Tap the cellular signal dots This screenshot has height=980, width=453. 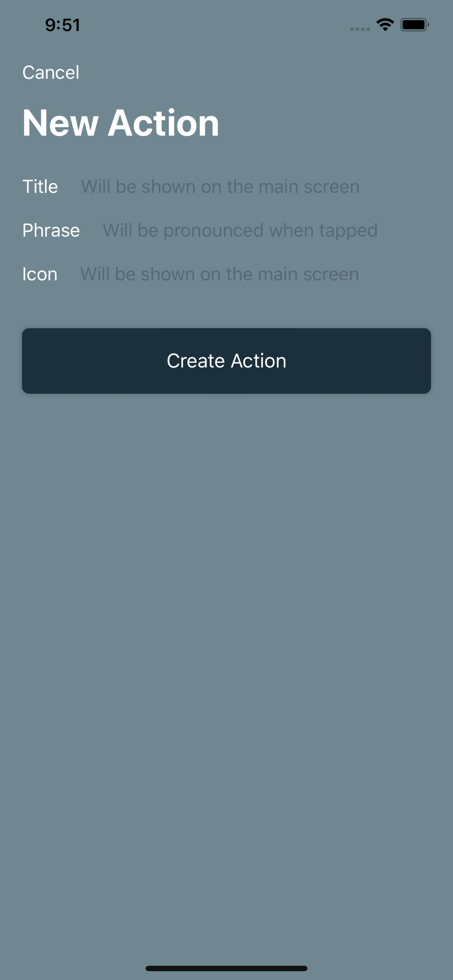[360, 29]
